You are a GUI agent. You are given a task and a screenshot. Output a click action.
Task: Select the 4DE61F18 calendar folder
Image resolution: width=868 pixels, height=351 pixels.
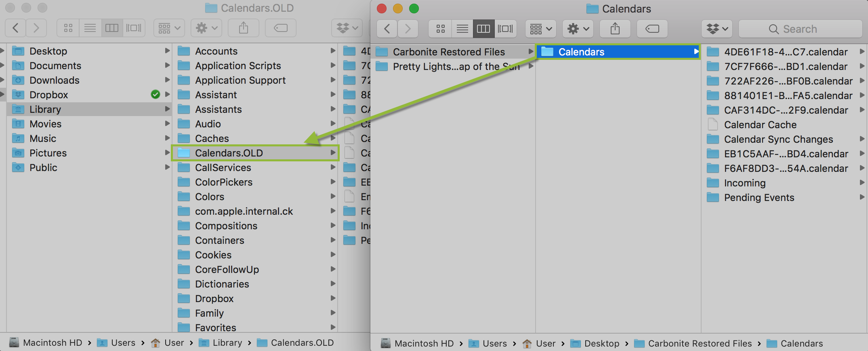(x=785, y=52)
